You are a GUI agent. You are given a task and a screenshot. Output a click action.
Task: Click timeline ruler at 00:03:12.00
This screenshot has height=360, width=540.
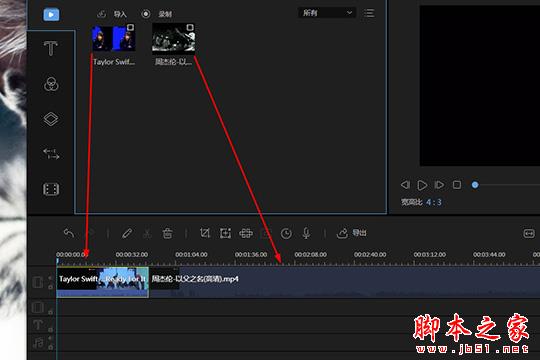430,255
